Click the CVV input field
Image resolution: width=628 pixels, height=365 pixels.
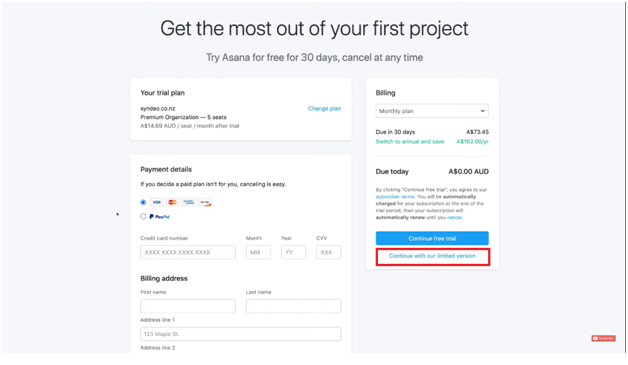coord(328,252)
